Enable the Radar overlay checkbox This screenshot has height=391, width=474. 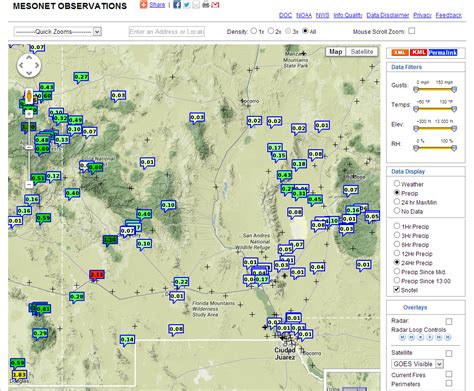click(449, 321)
